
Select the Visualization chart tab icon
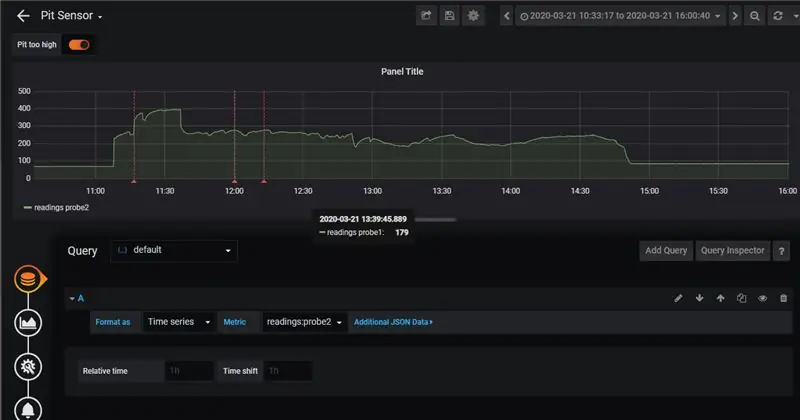click(x=28, y=323)
